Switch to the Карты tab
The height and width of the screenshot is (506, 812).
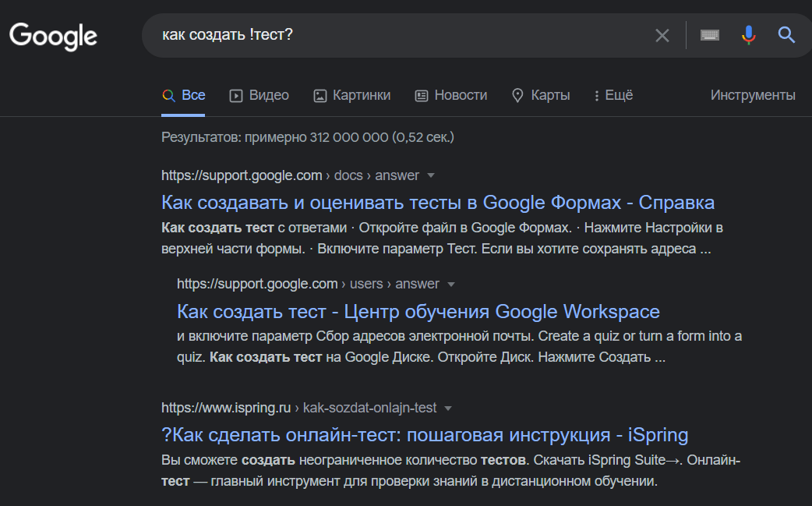[x=541, y=95]
